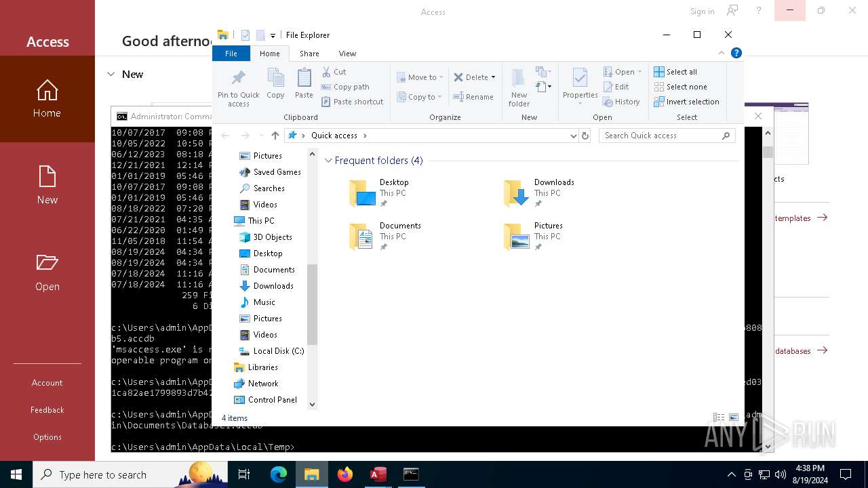
Task: Collapse the New section in Access
Action: click(x=111, y=75)
